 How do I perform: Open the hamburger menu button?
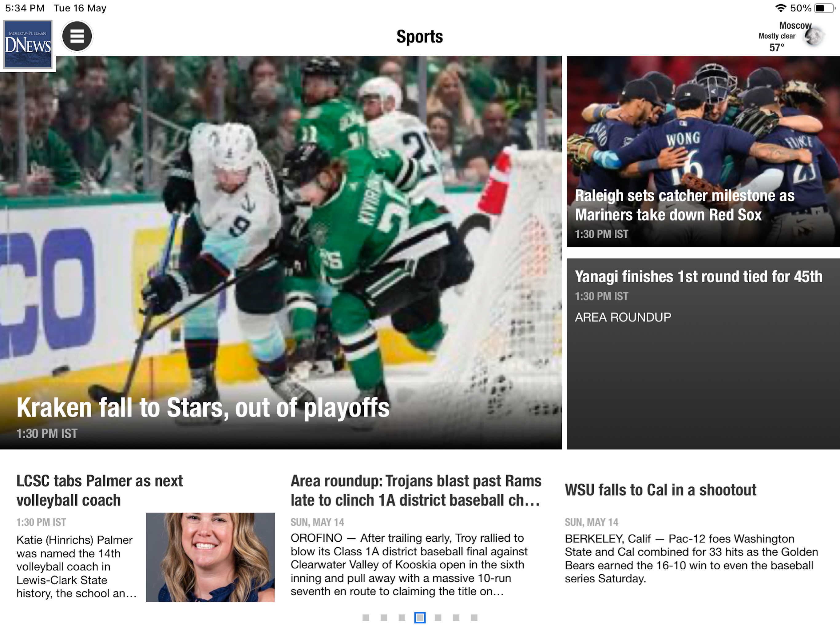coord(77,37)
